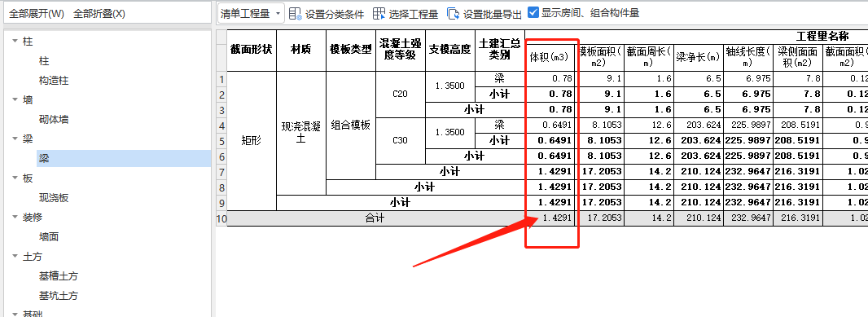Click the 模板类型 column header
The width and height of the screenshot is (868, 317).
[x=351, y=50]
